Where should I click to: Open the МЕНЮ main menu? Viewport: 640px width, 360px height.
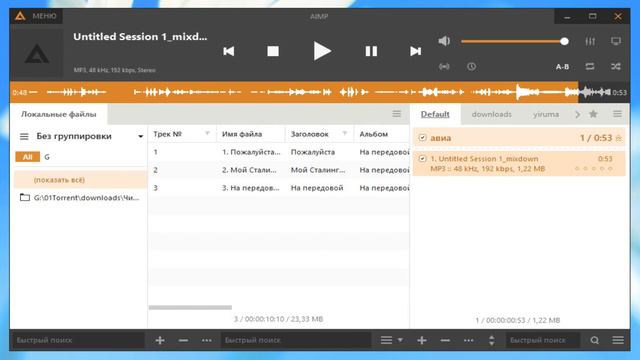tap(44, 16)
